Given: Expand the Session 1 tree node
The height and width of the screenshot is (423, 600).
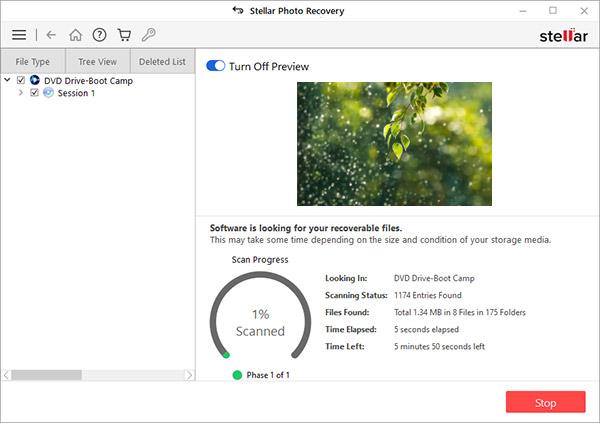Looking at the screenshot, I should pos(22,93).
